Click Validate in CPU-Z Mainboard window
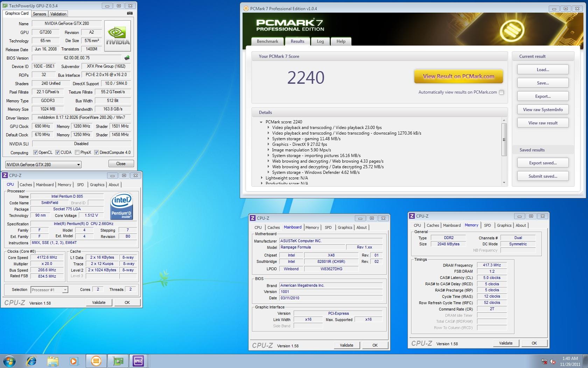588x368 pixels. (346, 345)
